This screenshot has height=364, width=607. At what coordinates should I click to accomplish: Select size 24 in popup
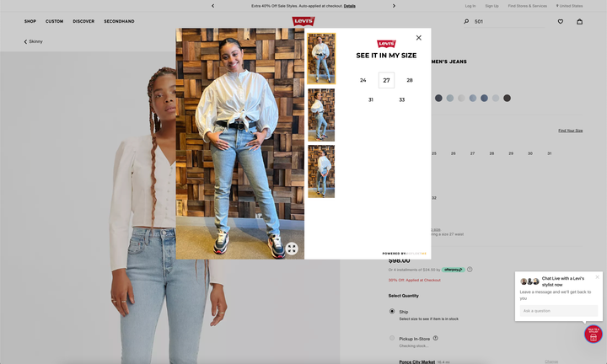click(x=363, y=80)
